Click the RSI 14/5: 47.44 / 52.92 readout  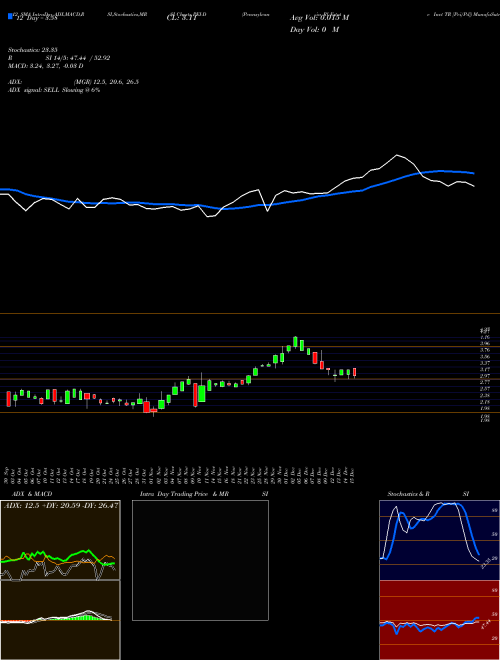pyautogui.click(x=59, y=58)
